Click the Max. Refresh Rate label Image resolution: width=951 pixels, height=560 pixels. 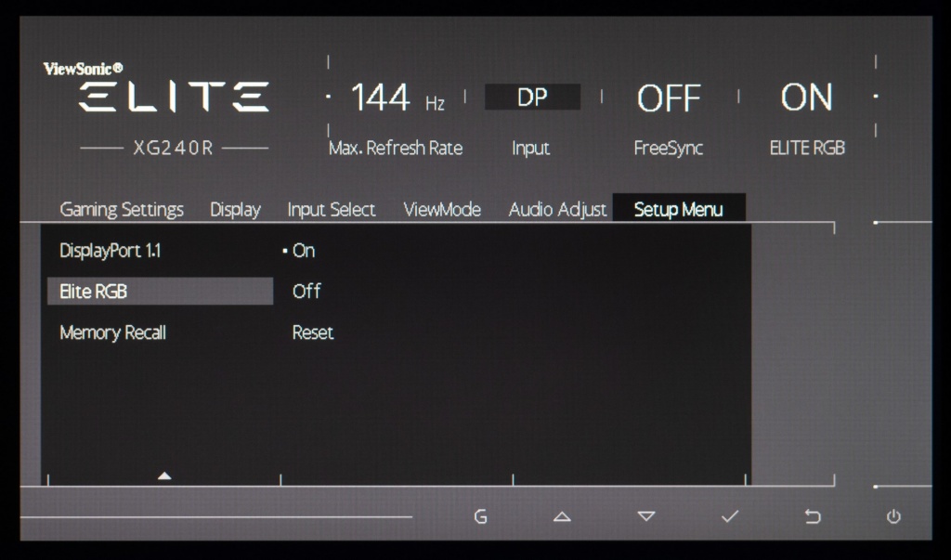click(396, 148)
